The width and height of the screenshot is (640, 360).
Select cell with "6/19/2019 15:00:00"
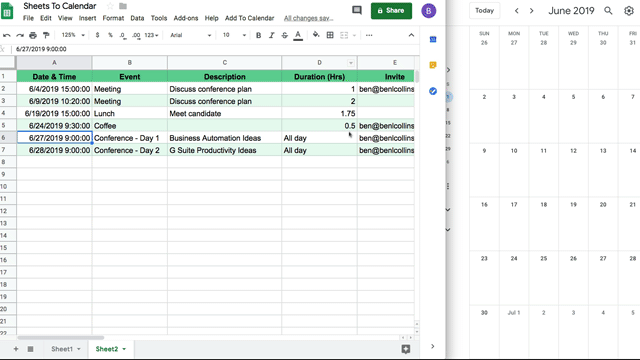point(54,113)
